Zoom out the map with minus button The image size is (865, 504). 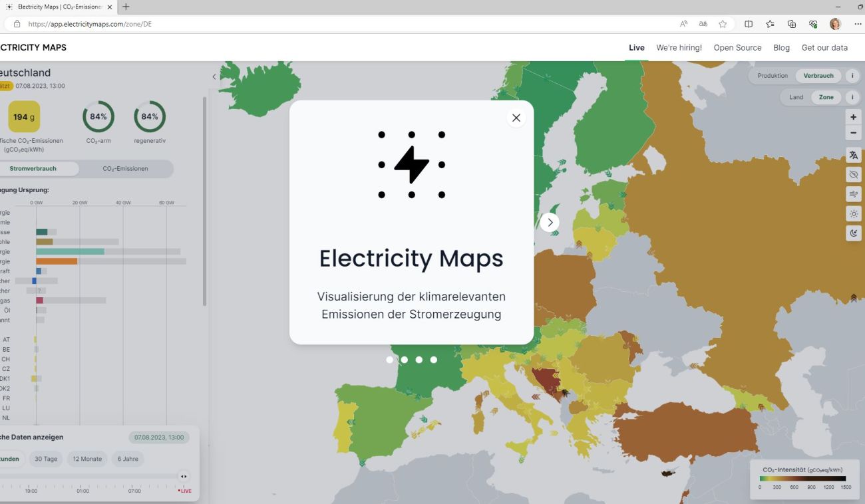(x=854, y=132)
